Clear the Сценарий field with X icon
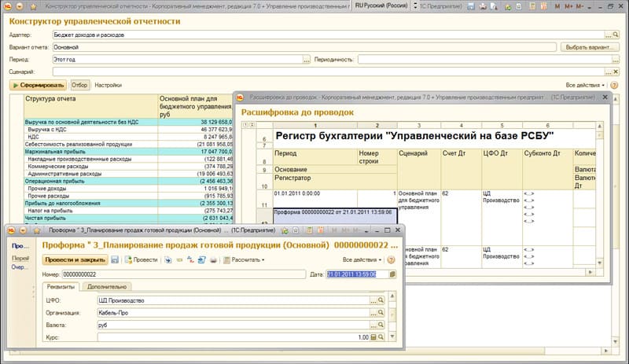 (616, 72)
